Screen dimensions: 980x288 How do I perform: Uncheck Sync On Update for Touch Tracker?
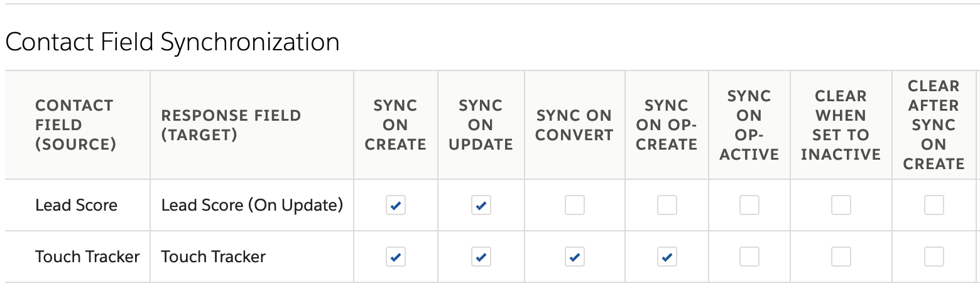point(481,257)
